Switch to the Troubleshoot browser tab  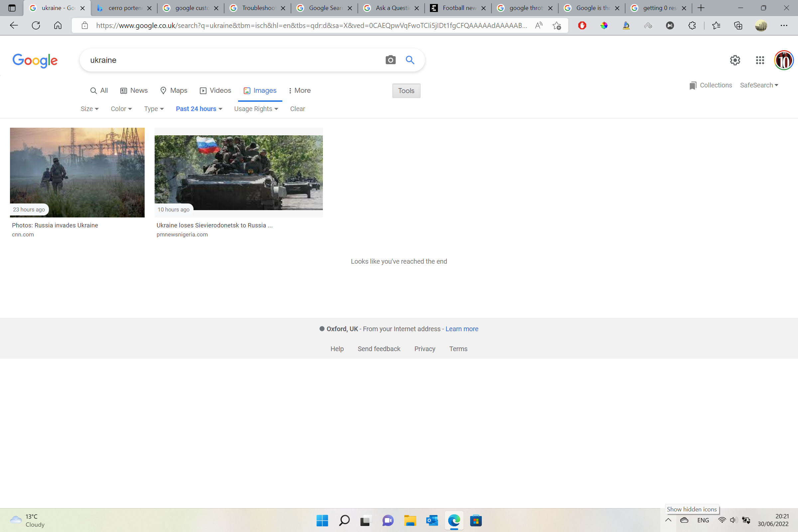click(257, 8)
